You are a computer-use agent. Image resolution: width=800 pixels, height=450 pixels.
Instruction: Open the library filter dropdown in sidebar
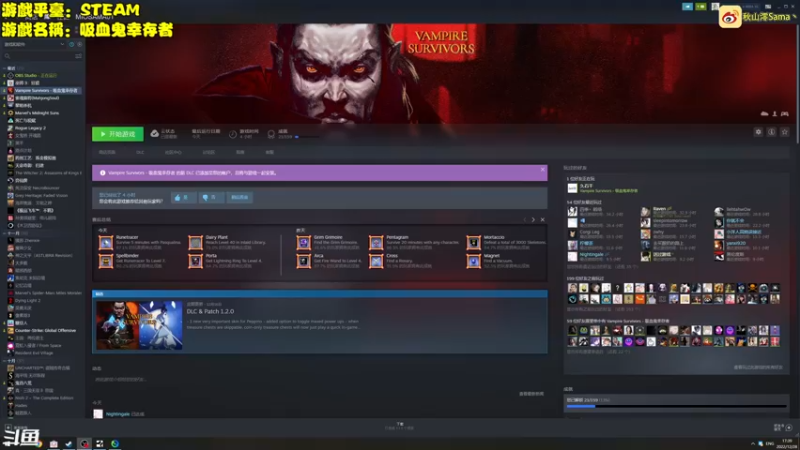(34, 44)
